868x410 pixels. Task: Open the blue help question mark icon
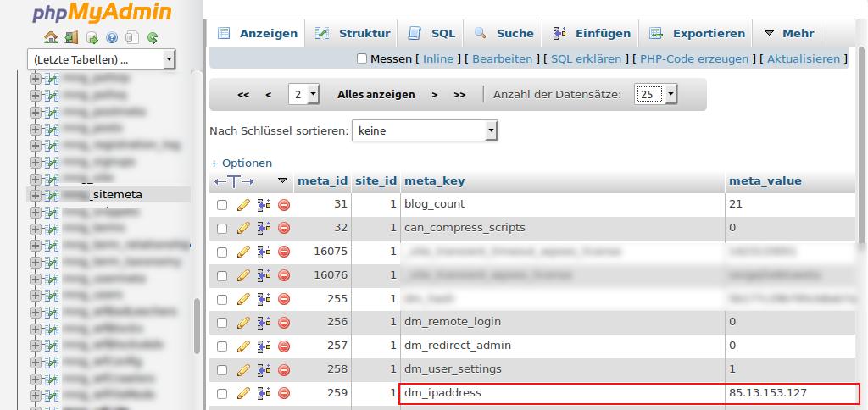112,37
